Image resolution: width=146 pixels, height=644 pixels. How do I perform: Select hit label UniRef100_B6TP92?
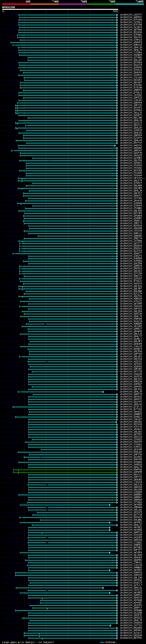coord(131,638)
